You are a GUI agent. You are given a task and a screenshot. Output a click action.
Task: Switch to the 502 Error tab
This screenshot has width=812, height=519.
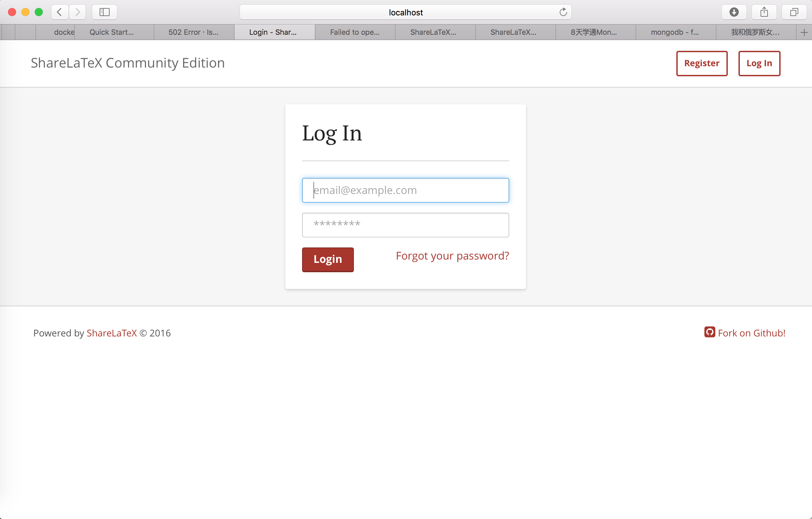click(x=193, y=32)
